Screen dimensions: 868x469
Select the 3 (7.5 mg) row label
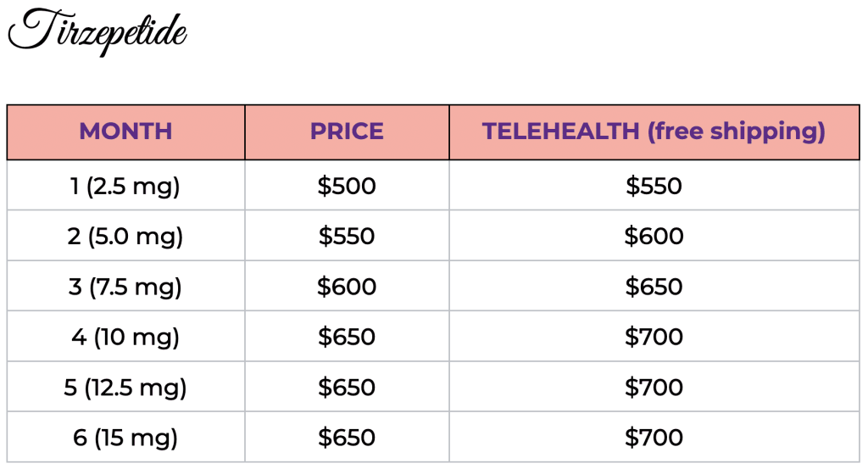point(125,287)
